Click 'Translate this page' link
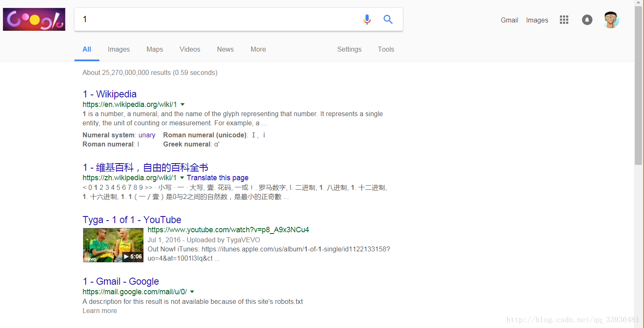The height and width of the screenshot is (328, 644). (217, 178)
